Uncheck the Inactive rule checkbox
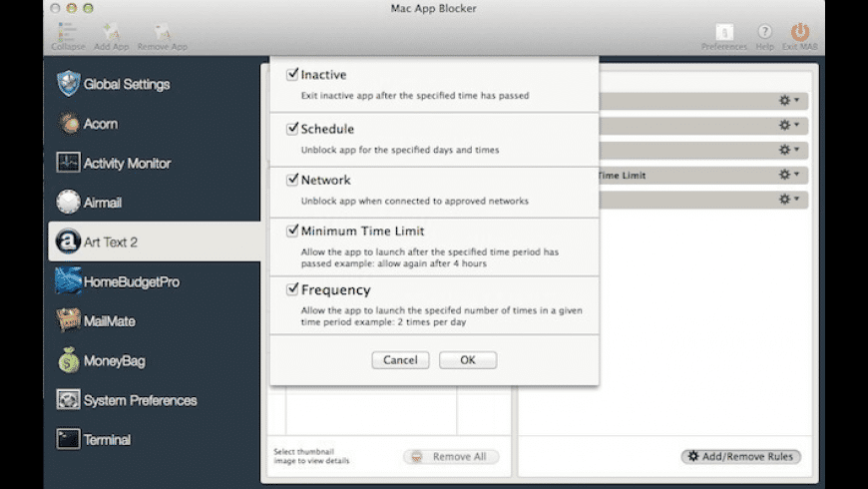Image resolution: width=868 pixels, height=489 pixels. tap(292, 74)
